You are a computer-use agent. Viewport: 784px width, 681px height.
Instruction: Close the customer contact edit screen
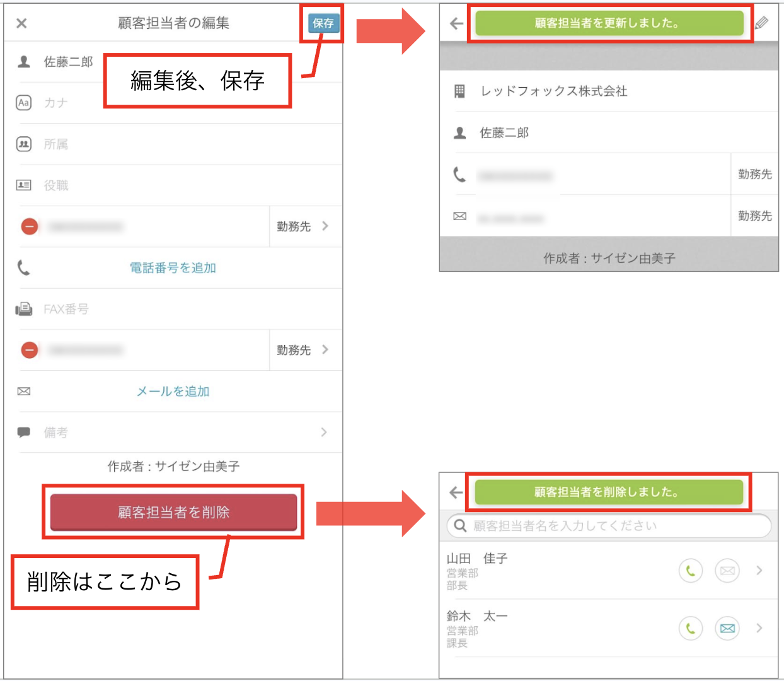[21, 23]
